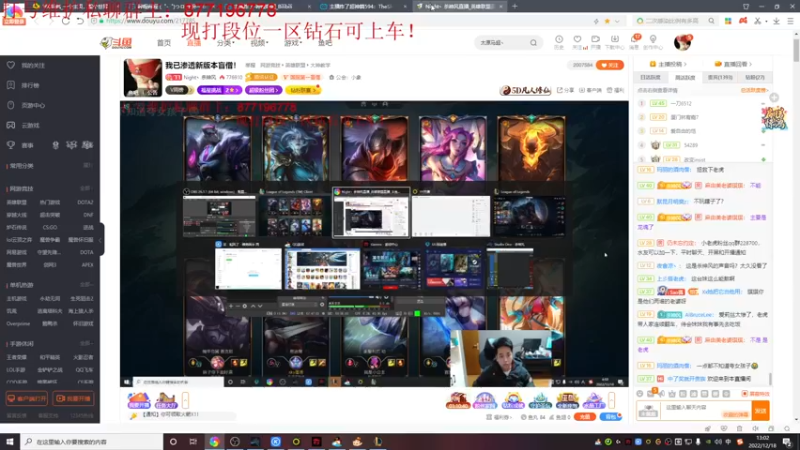The height and width of the screenshot is (450, 800).
Task: Open the 首页 home nav item
Action: [x=164, y=43]
